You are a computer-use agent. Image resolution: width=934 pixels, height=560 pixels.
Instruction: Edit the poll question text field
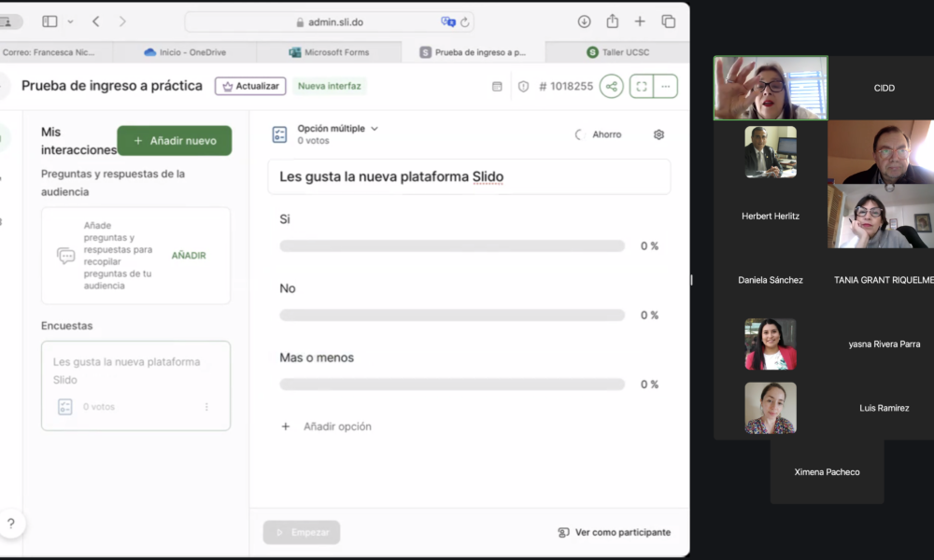[x=470, y=176]
